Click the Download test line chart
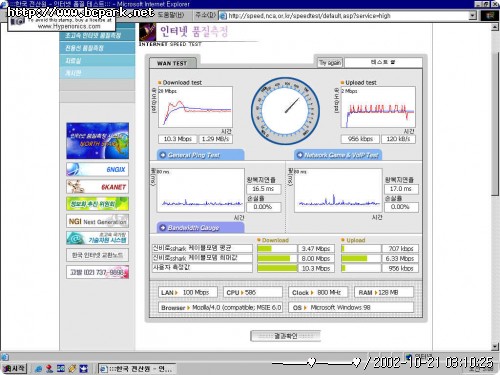The height and width of the screenshot is (375, 500). point(195,107)
